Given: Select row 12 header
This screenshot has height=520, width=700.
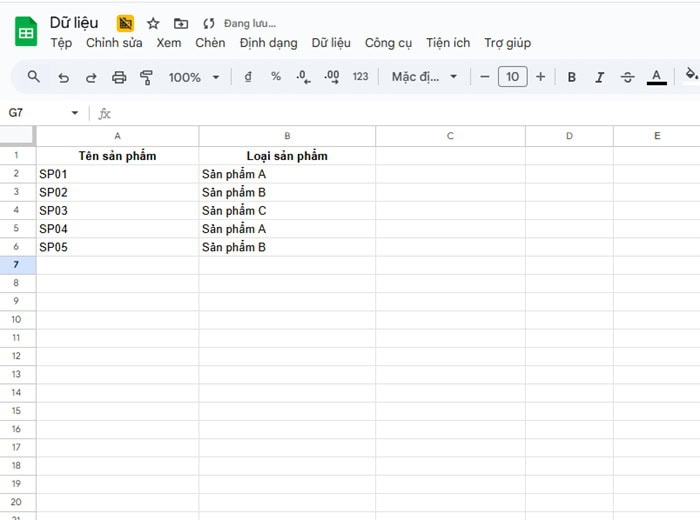Looking at the screenshot, I should pos(17,356).
